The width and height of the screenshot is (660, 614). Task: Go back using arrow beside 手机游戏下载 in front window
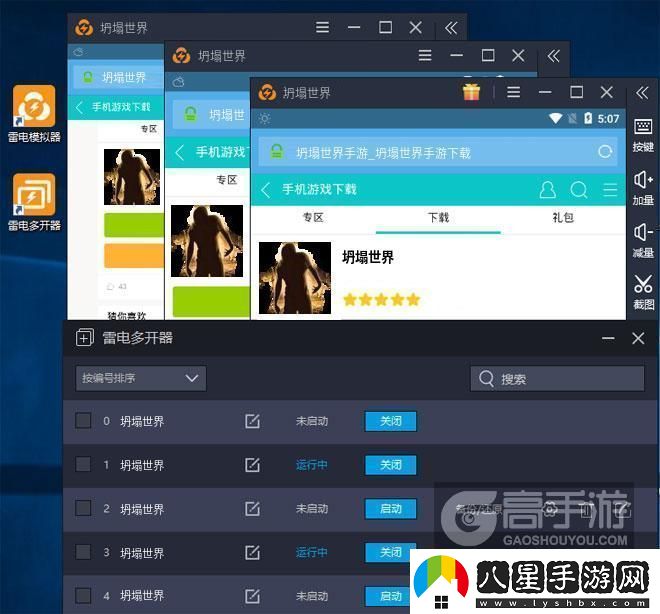coord(265,190)
